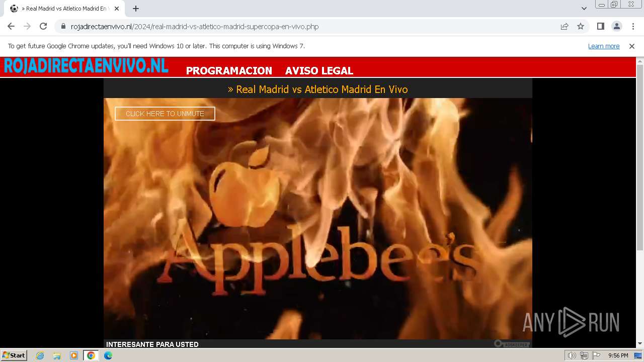This screenshot has height=362, width=644.
Task: Click the CLICK HERE TO UNMUTE button
Action: (165, 114)
